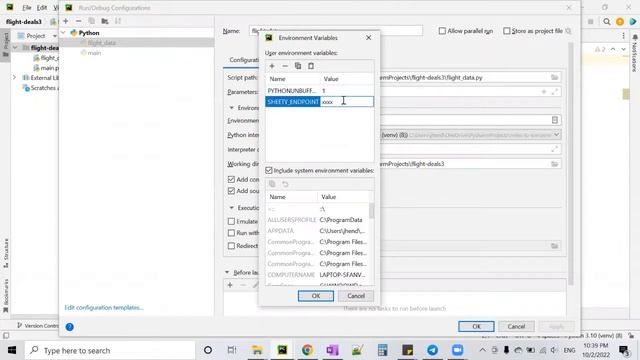Remove run configuration minus icon
This screenshot has width=640, height=360.
pos(78,21)
